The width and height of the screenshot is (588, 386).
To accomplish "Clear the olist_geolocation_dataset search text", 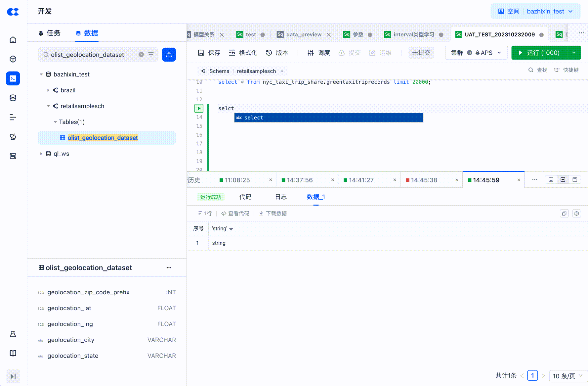I will [141, 55].
